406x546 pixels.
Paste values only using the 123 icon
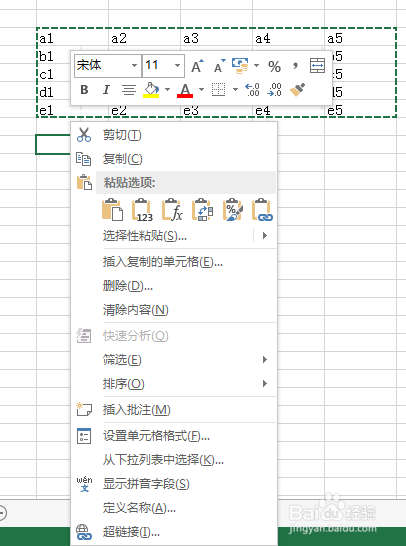point(142,210)
